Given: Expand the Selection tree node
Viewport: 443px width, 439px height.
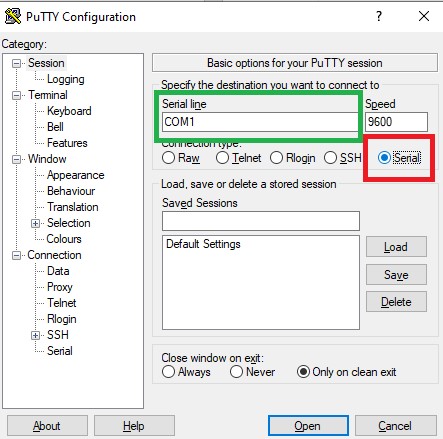Looking at the screenshot, I should 36,223.
